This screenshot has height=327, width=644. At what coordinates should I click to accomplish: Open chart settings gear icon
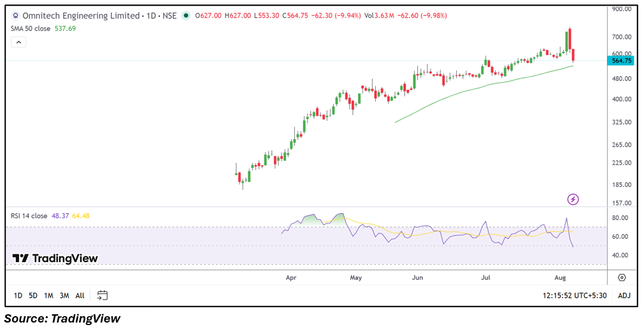click(622, 278)
